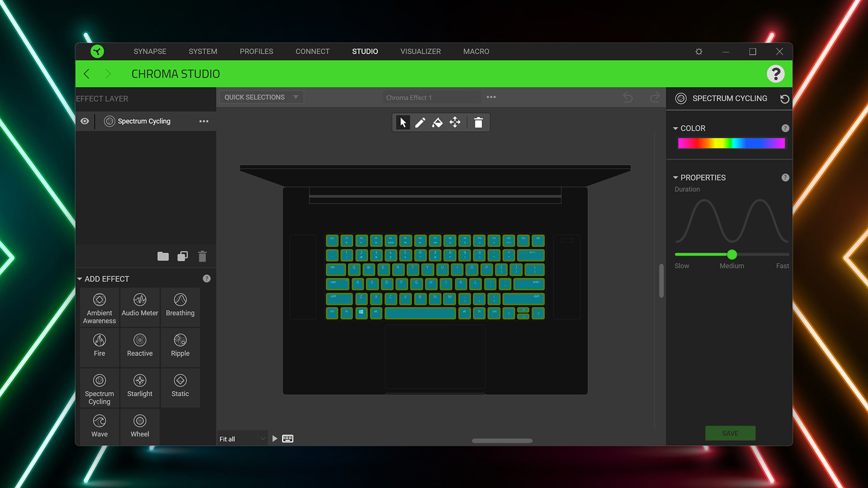The image size is (868, 488).
Task: Play the lighting effect preview
Action: point(275,439)
